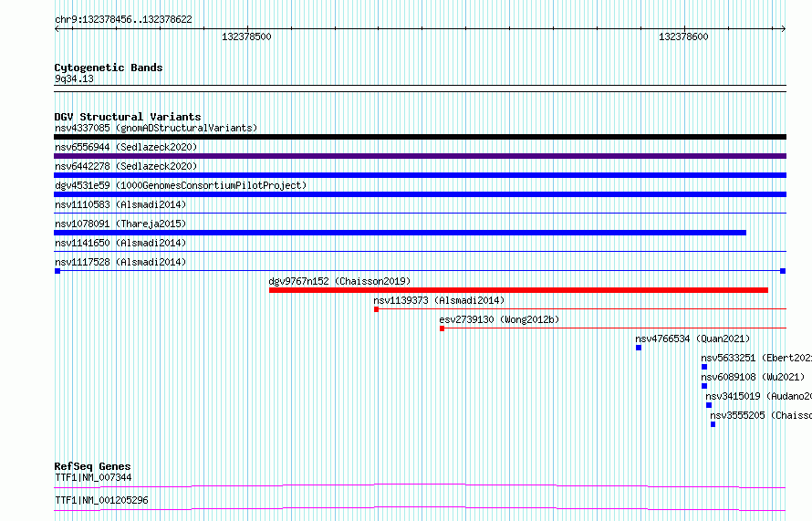Click the nsv6089108 (Wu2021) label
The height and width of the screenshot is (521, 812).
coord(753,377)
